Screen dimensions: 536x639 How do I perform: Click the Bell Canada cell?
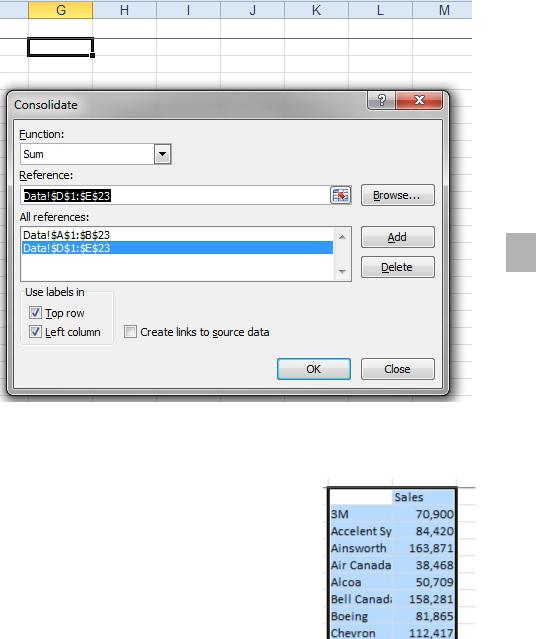[361, 599]
